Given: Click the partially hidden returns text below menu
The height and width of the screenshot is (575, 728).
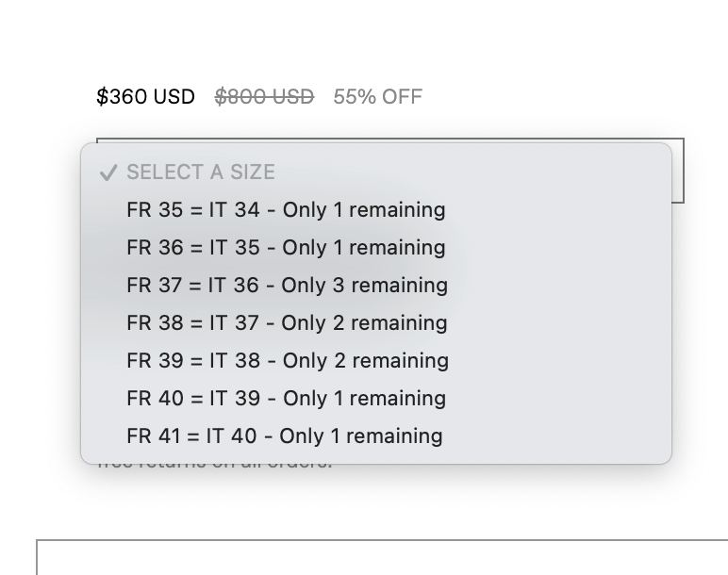Looking at the screenshot, I should pyautogui.click(x=215, y=465).
